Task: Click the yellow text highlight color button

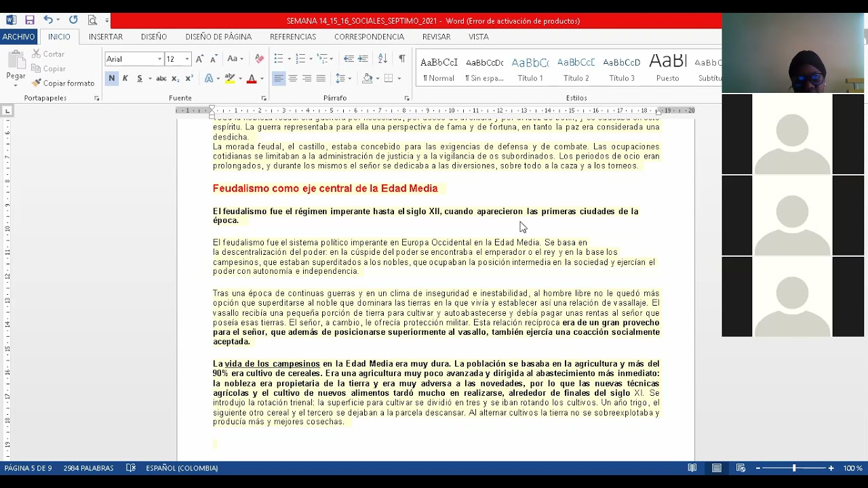Action: (230, 79)
